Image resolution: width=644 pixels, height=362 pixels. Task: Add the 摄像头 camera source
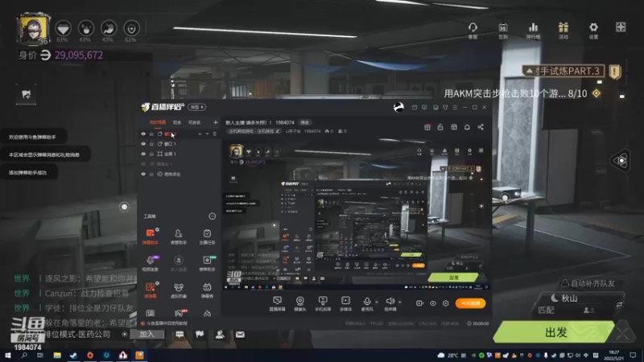click(x=300, y=304)
